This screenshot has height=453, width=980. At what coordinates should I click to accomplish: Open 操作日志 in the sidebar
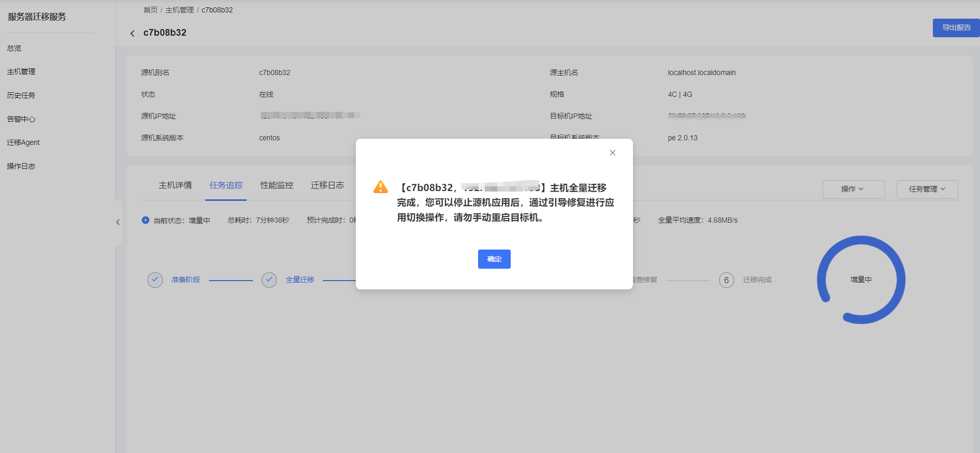[21, 166]
